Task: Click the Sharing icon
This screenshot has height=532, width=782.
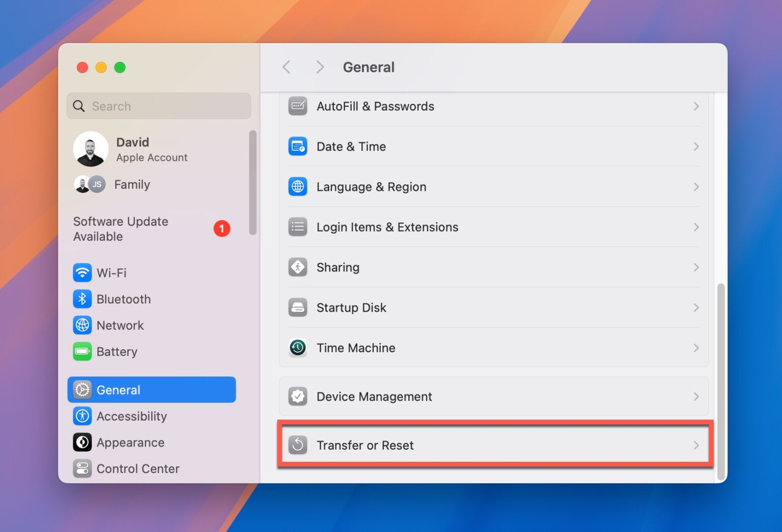Action: coord(298,267)
